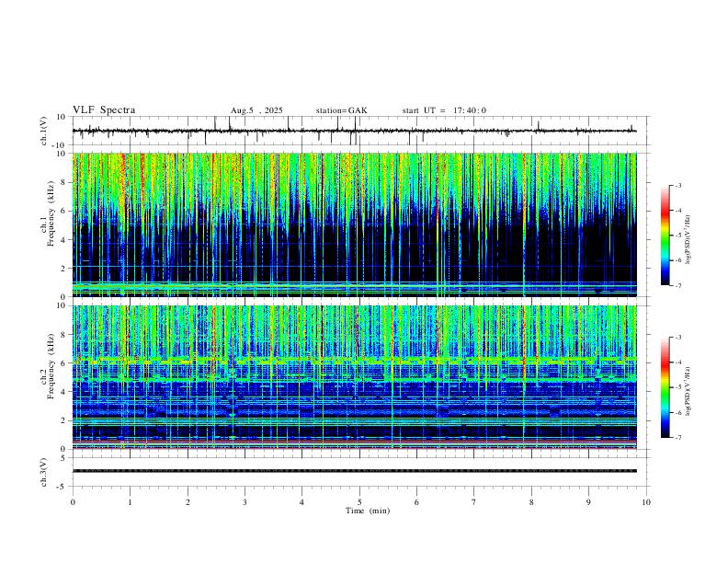Click the 'ch.1(V)' waveform axis label

click(x=43, y=131)
